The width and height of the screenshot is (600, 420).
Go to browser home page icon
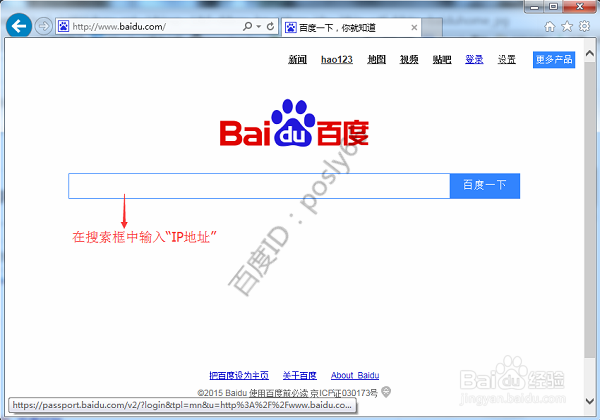click(549, 26)
